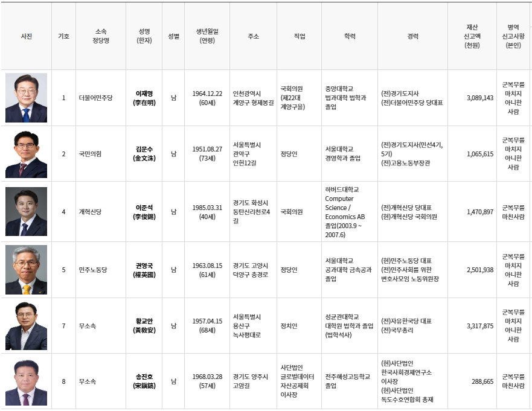532x411 pixels.
Task: Click the 학력 column header
Action: (350, 36)
